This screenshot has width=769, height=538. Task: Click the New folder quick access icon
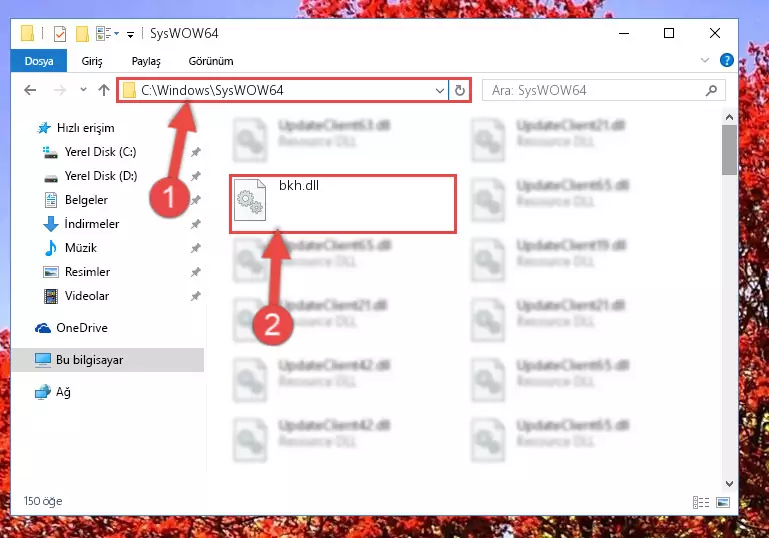pyautogui.click(x=82, y=33)
